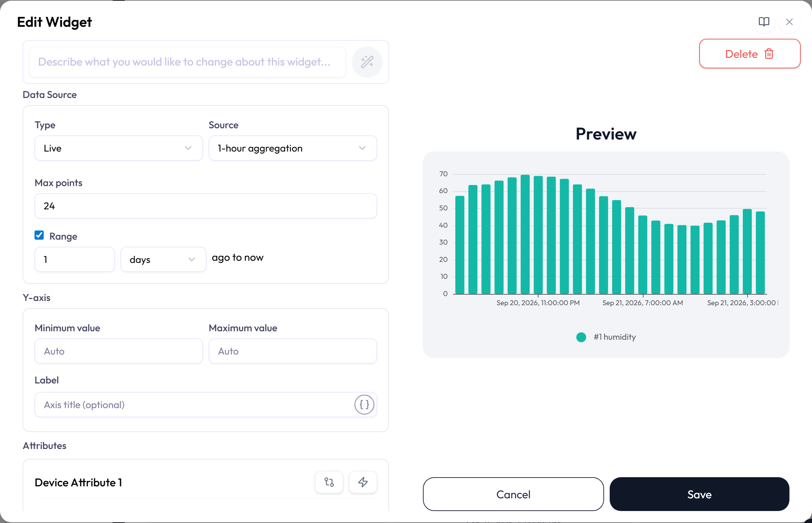Click the curly braces variable icon

click(x=364, y=405)
